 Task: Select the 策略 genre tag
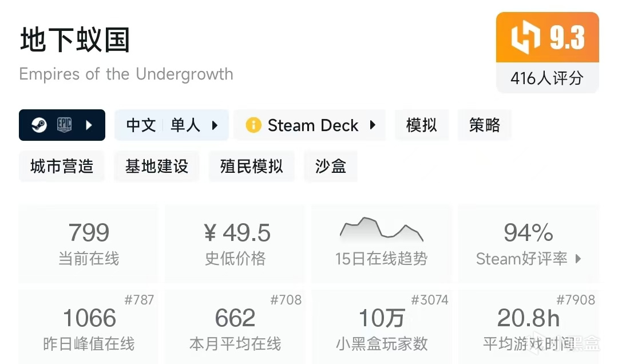[x=485, y=125]
